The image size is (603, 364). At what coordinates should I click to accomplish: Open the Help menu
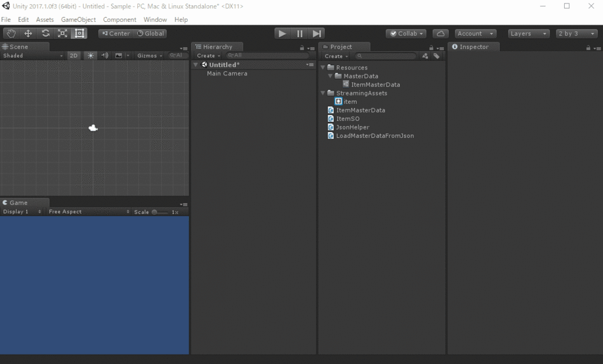181,19
